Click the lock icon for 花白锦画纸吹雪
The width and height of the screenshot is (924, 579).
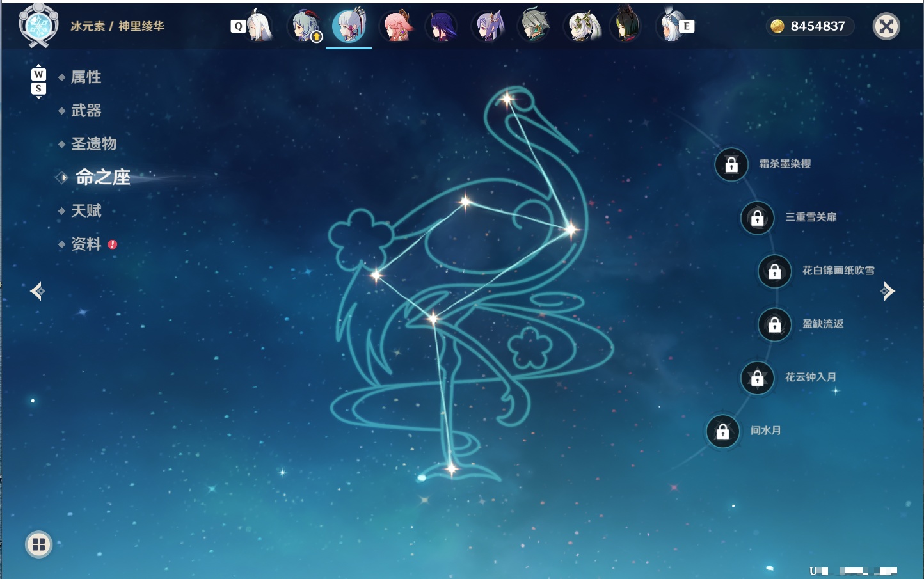click(775, 271)
